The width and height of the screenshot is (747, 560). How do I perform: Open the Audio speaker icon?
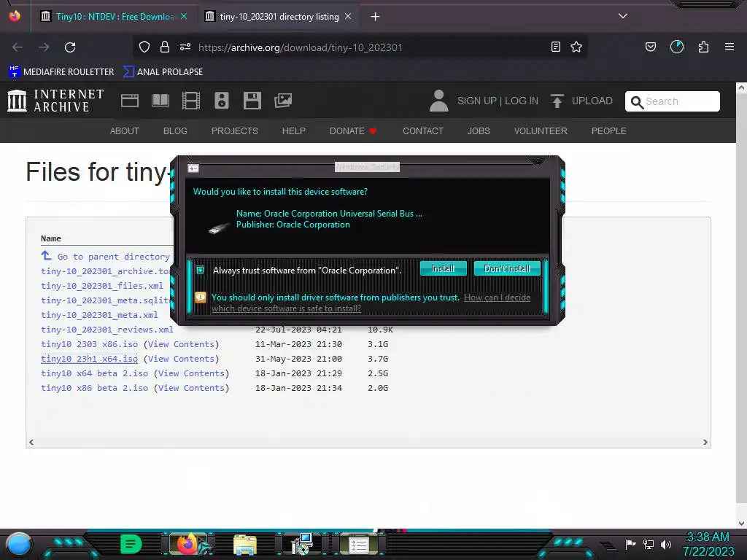(222, 101)
